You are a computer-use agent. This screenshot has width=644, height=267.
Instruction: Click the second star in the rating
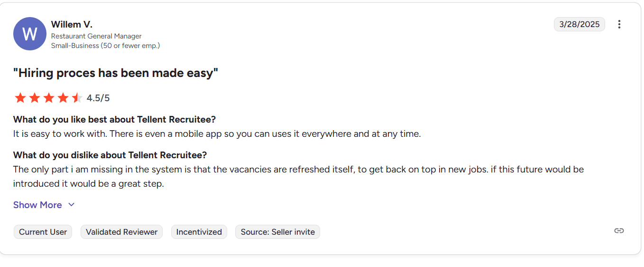click(35, 98)
